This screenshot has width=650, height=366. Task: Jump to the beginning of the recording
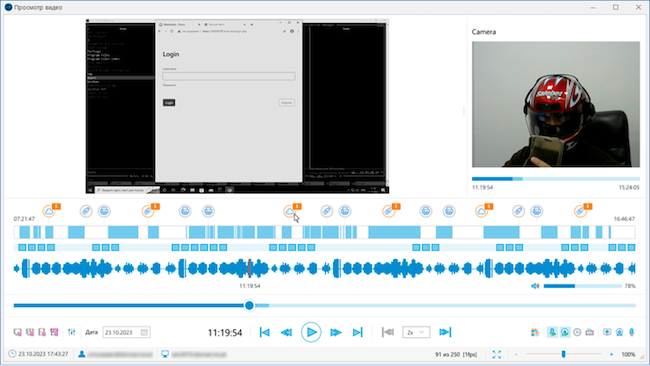(x=264, y=332)
